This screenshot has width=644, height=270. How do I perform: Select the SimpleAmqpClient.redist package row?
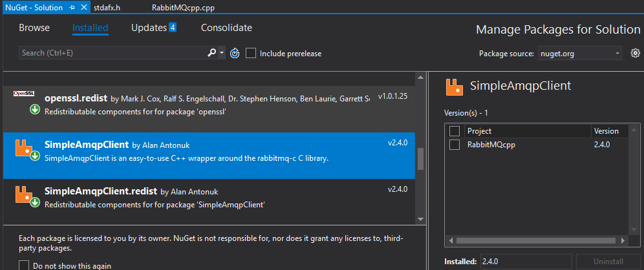point(209,201)
